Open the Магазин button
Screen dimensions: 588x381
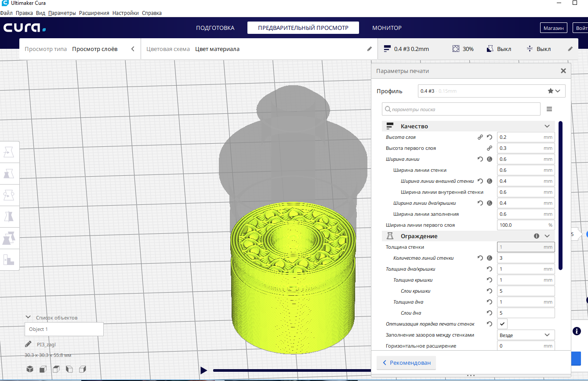point(553,28)
